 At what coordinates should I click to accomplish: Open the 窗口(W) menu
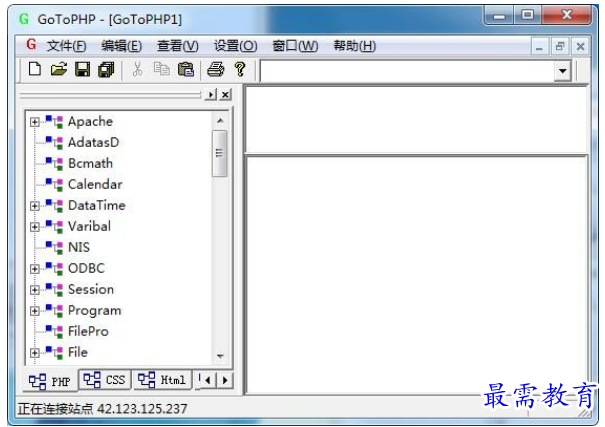[x=295, y=46]
